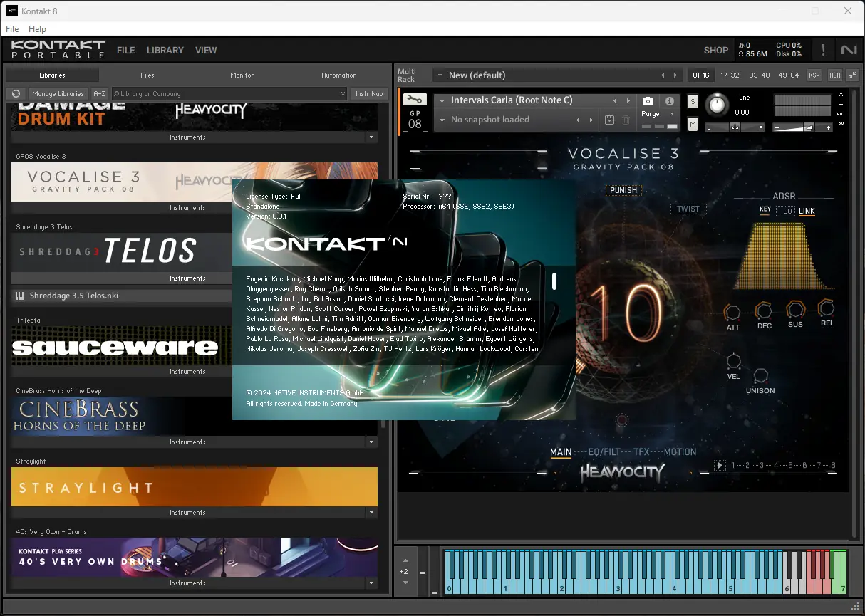Open instrument name dropdown for Intervals Carla

(x=442, y=100)
